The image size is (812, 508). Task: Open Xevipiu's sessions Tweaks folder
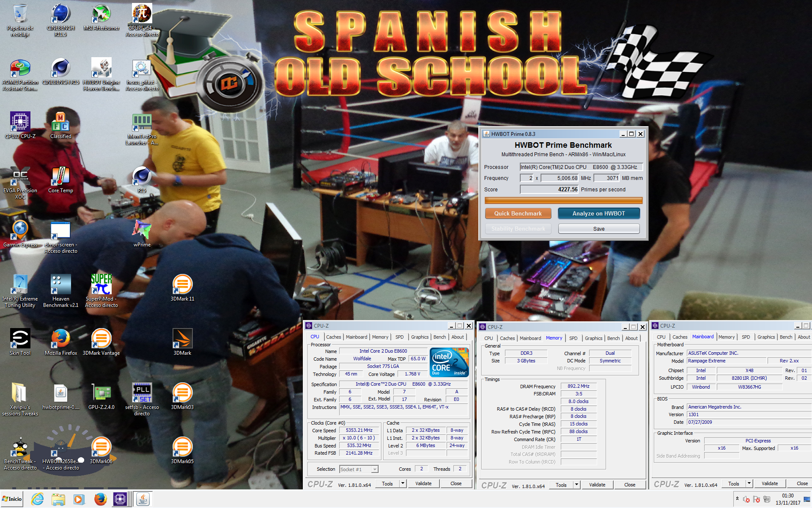point(20,399)
